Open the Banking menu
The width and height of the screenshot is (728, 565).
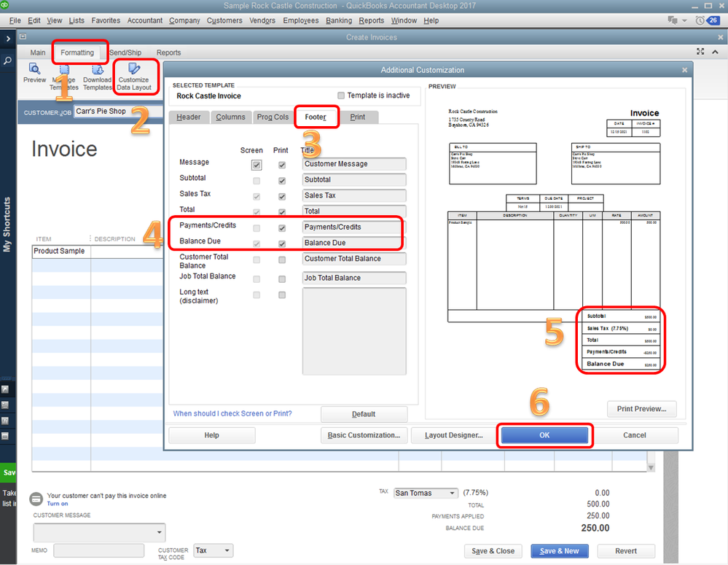pos(339,20)
